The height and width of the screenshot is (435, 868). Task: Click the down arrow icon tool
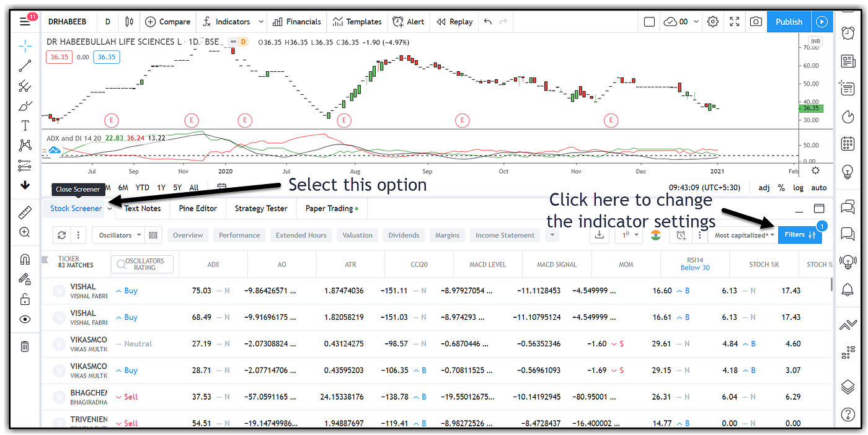coord(25,185)
